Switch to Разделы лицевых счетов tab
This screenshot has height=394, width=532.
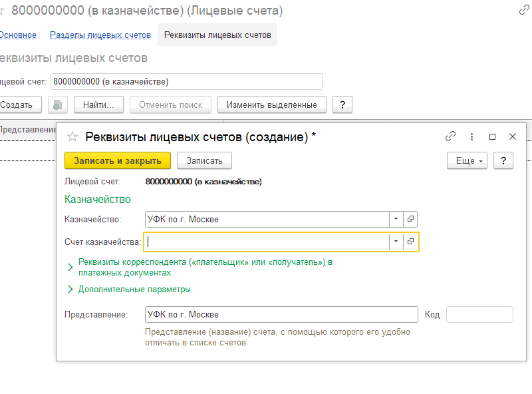pyautogui.click(x=100, y=35)
